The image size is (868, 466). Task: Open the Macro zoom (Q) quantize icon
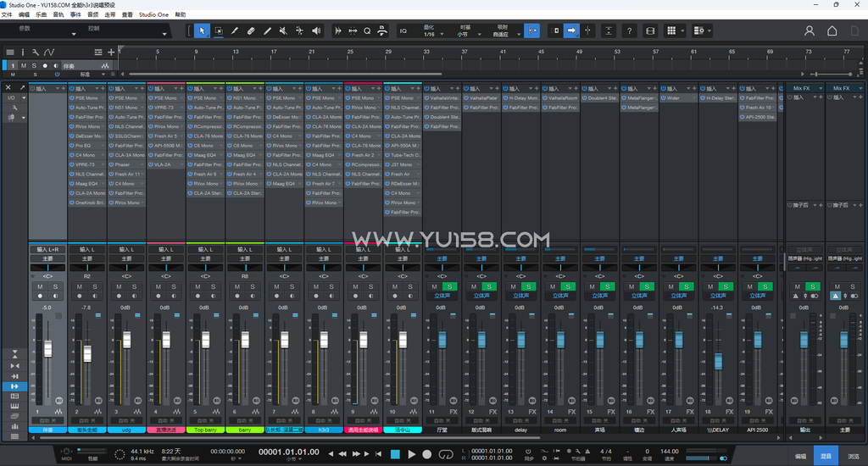click(367, 31)
